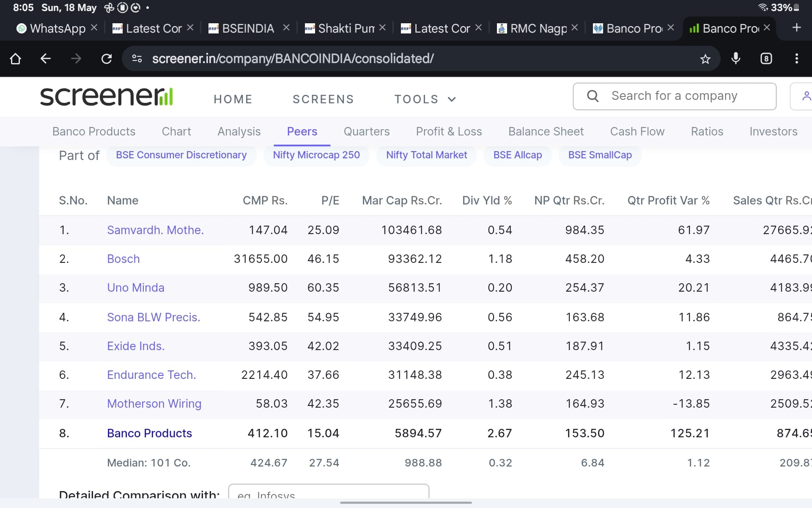Viewport: 812px width, 508px height.
Task: Click the Screener logo
Action: (107, 96)
